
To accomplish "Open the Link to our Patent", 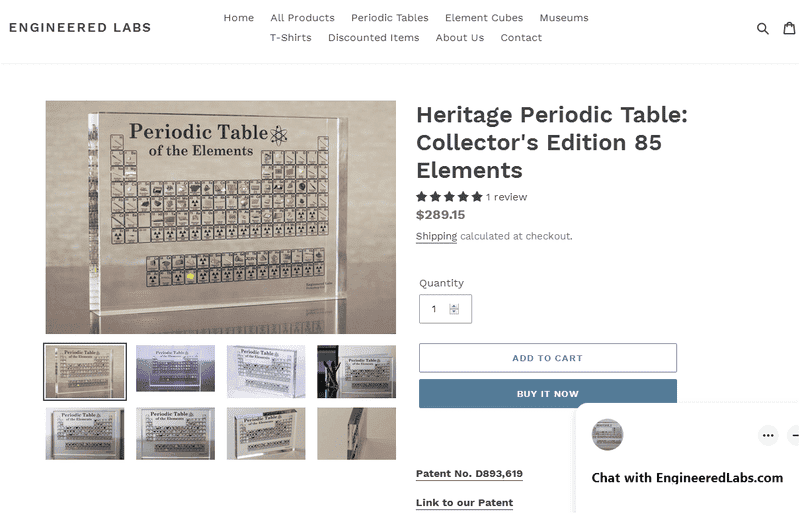I will (464, 503).
